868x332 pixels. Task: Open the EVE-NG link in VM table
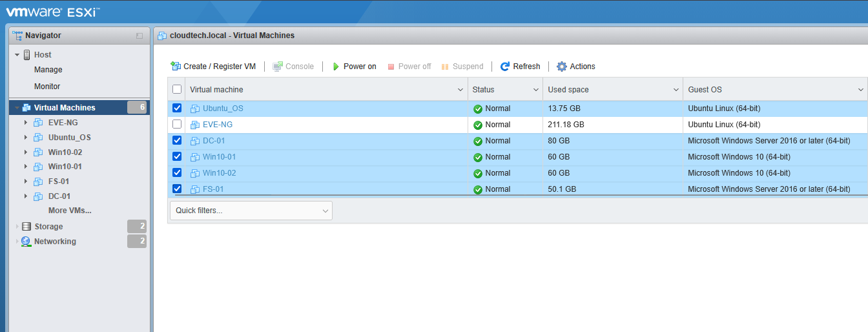click(218, 125)
